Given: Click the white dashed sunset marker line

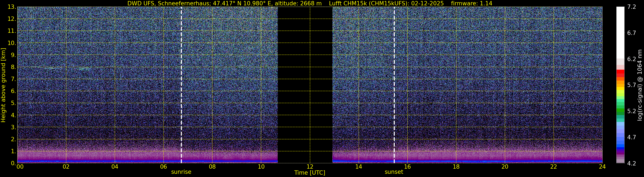Looking at the screenshot, I should click(394, 85).
